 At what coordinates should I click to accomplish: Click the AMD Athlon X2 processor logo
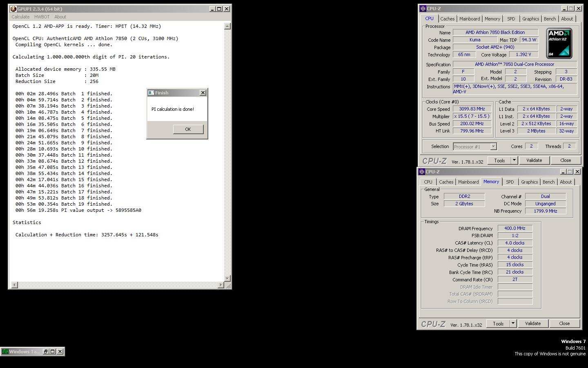coord(559,43)
